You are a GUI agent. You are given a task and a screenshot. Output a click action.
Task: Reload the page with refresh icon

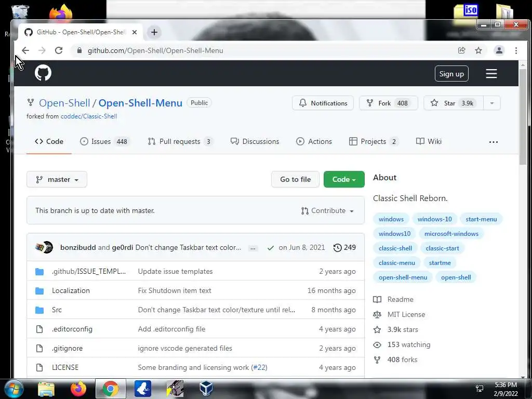click(59, 50)
